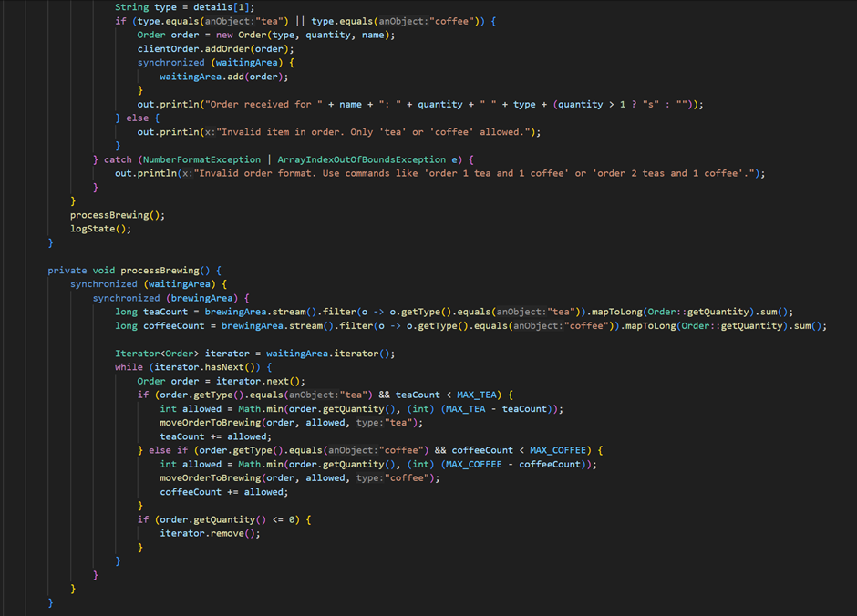The height and width of the screenshot is (616, 857).
Task: Click the moveOrderToBrewing call with coffee type
Action: (x=210, y=477)
